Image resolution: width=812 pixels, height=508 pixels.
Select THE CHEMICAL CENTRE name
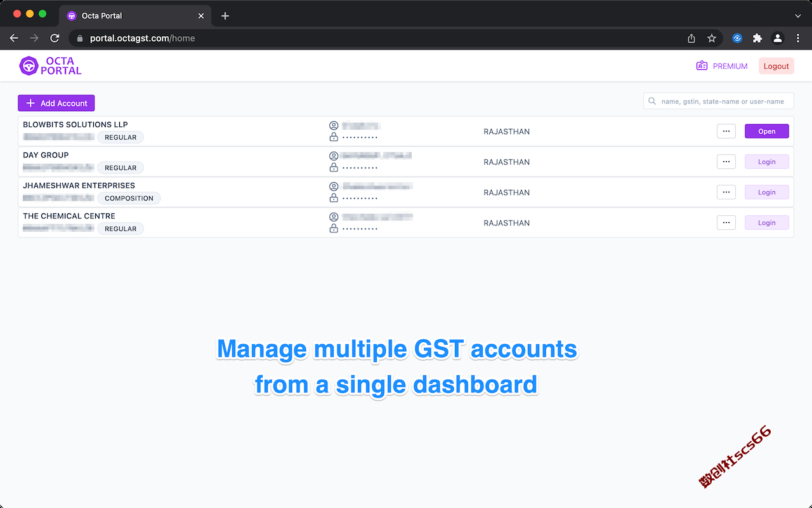69,216
